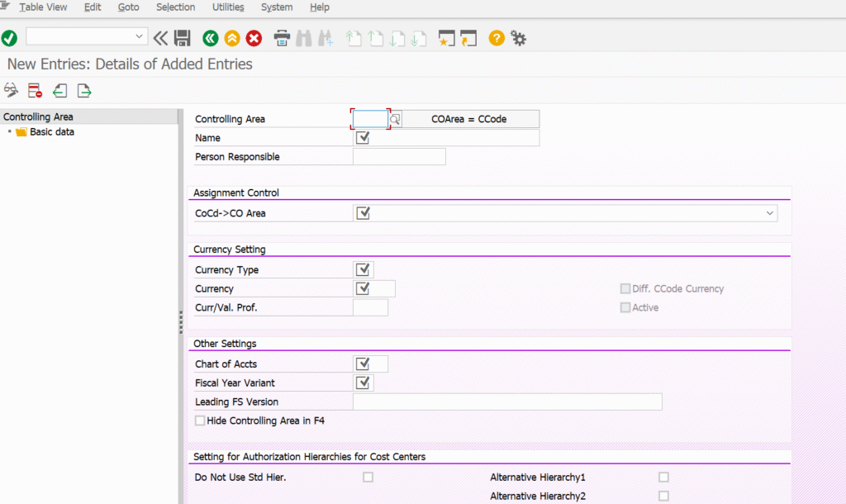Click the Find Next binoculars icon

click(326, 38)
